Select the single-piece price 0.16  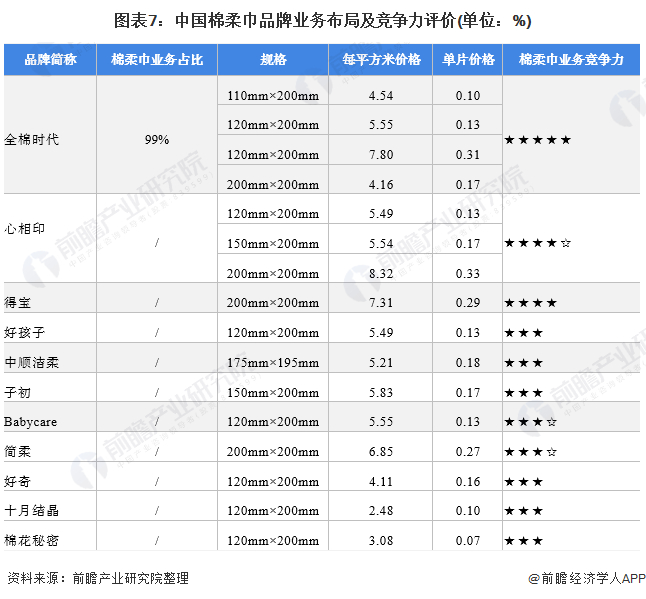pyautogui.click(x=468, y=482)
